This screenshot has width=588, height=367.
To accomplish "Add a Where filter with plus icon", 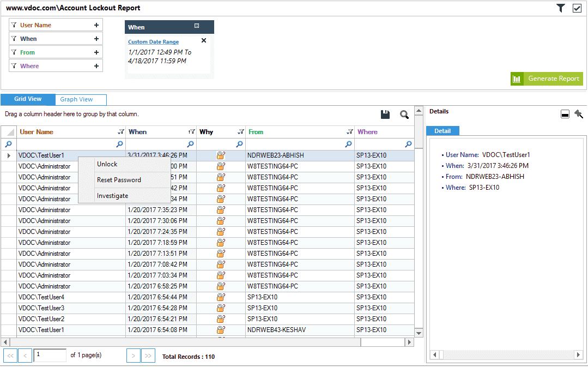I will pos(96,66).
